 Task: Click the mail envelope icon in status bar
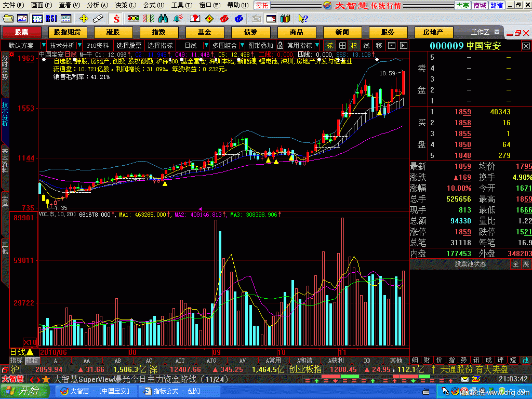coord(465,379)
